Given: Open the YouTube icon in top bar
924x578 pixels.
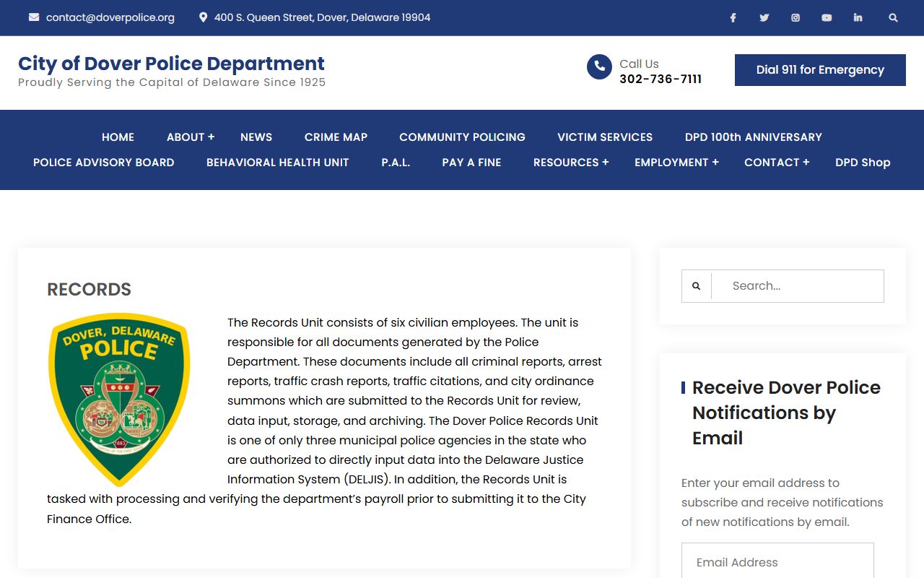Looking at the screenshot, I should 827,18.
